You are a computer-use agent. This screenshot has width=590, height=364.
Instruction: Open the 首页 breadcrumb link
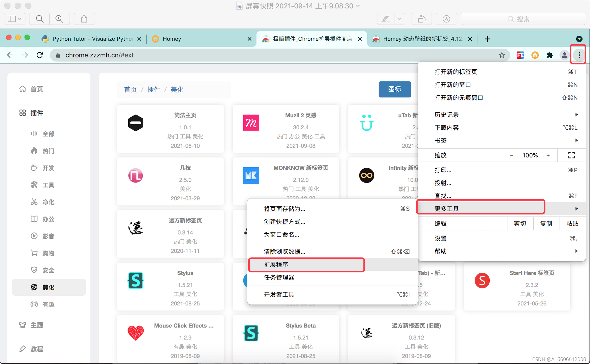click(x=130, y=89)
